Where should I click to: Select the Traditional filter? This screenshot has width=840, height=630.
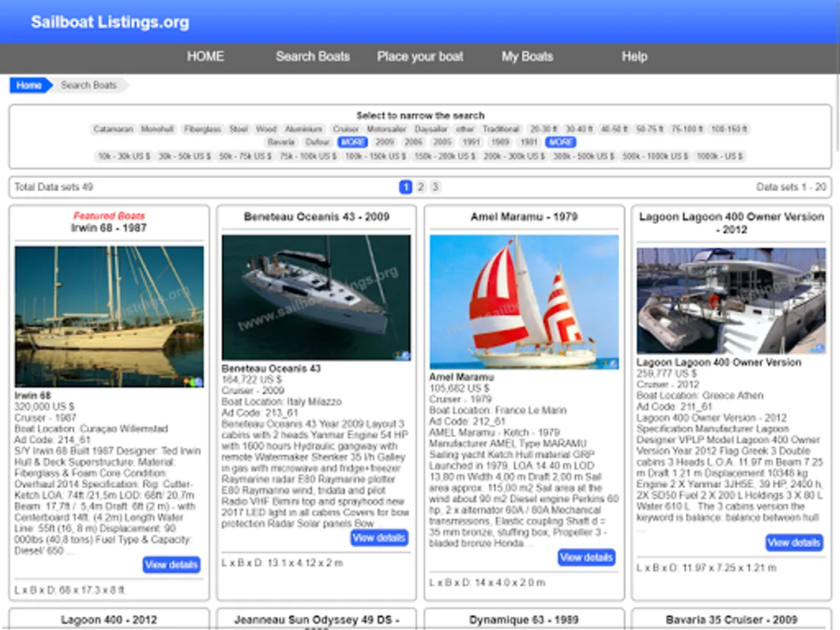tap(501, 129)
